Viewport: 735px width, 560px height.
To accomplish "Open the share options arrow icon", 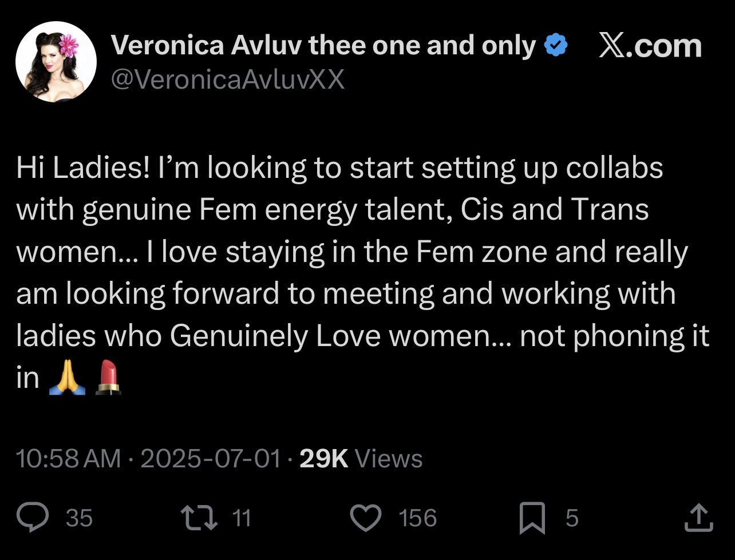I will point(699,518).
